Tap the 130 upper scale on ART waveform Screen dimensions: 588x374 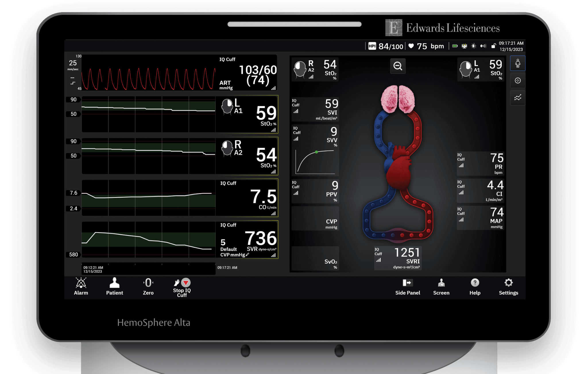pos(78,56)
